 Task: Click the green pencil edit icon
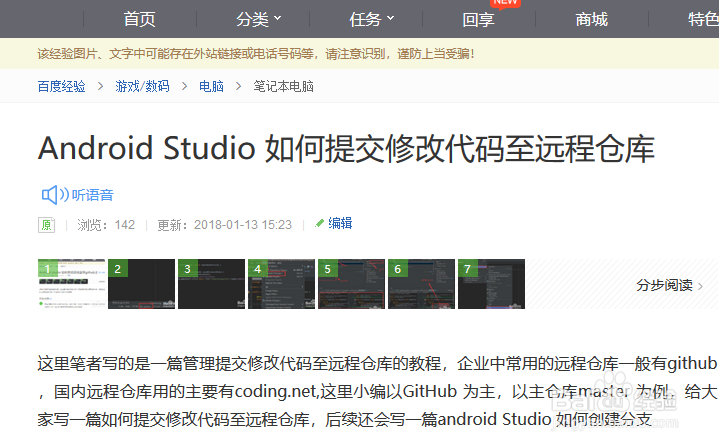pos(319,223)
